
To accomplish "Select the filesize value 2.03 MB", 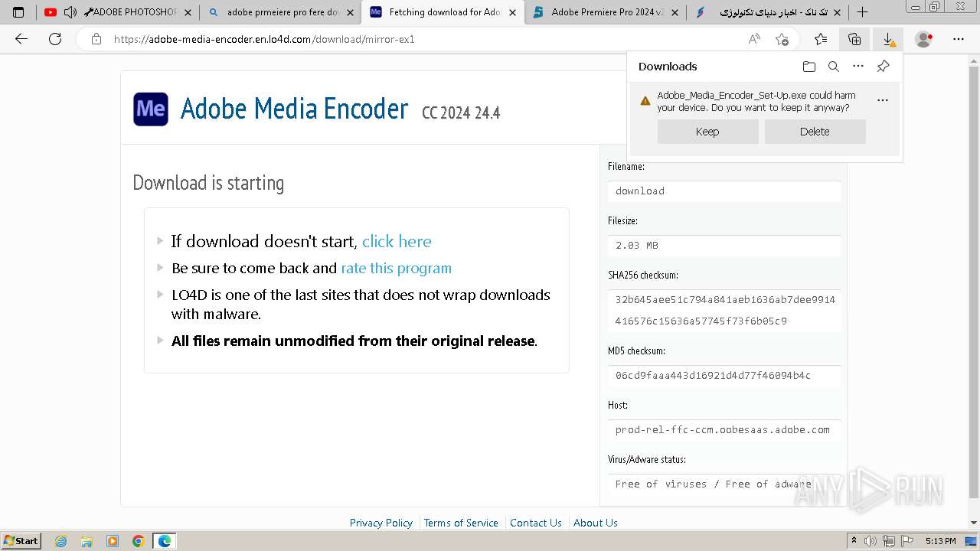I will click(x=637, y=245).
